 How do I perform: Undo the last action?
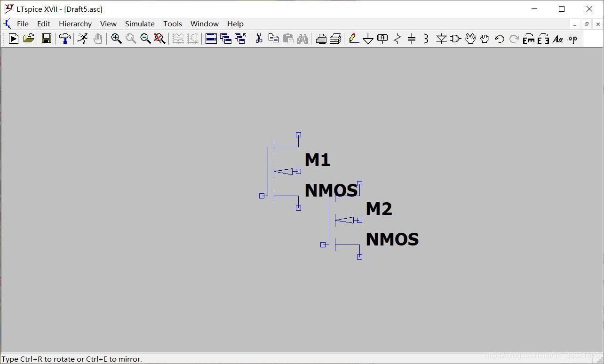point(499,39)
